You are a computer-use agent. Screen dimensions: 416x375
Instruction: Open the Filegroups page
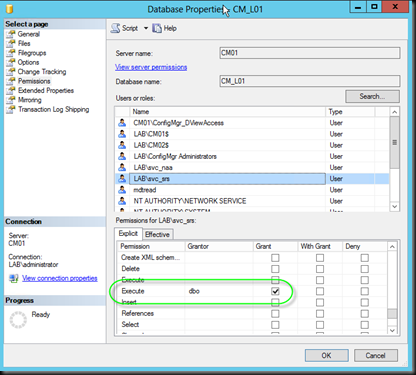pos(32,53)
